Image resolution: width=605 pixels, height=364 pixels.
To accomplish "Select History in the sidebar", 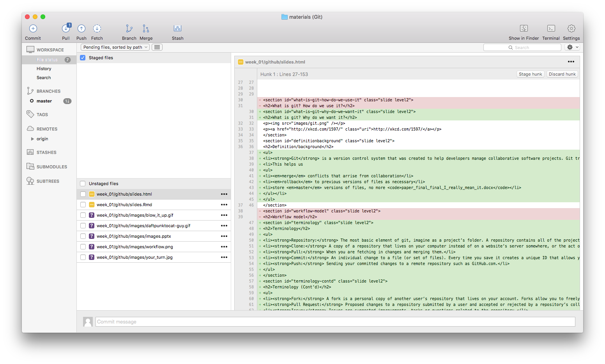I will [x=44, y=69].
